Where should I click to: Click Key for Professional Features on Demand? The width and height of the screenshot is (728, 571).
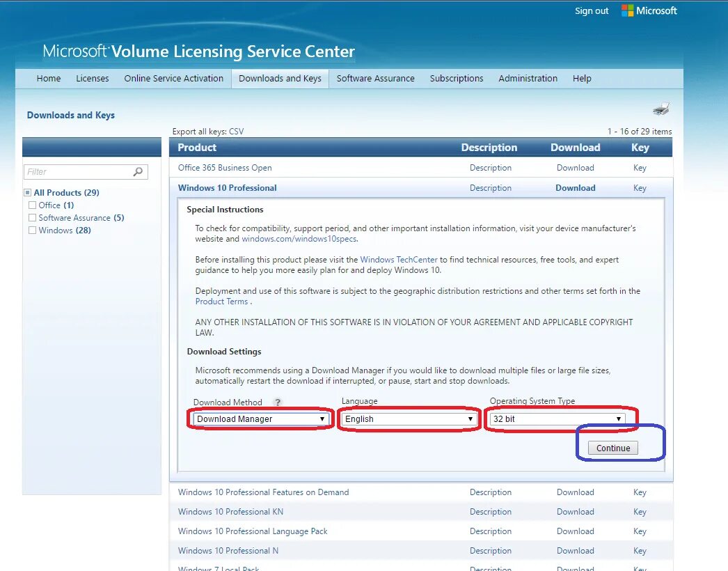[640, 492]
